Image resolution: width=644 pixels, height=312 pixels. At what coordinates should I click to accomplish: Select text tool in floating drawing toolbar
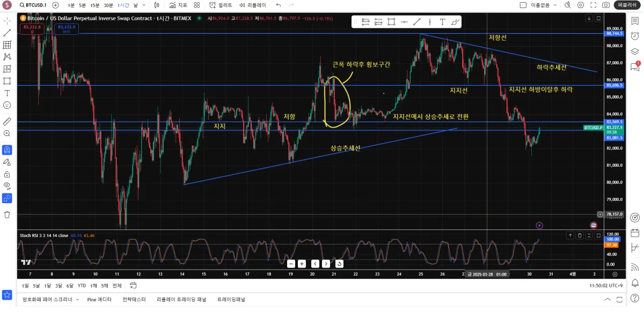pos(443,22)
